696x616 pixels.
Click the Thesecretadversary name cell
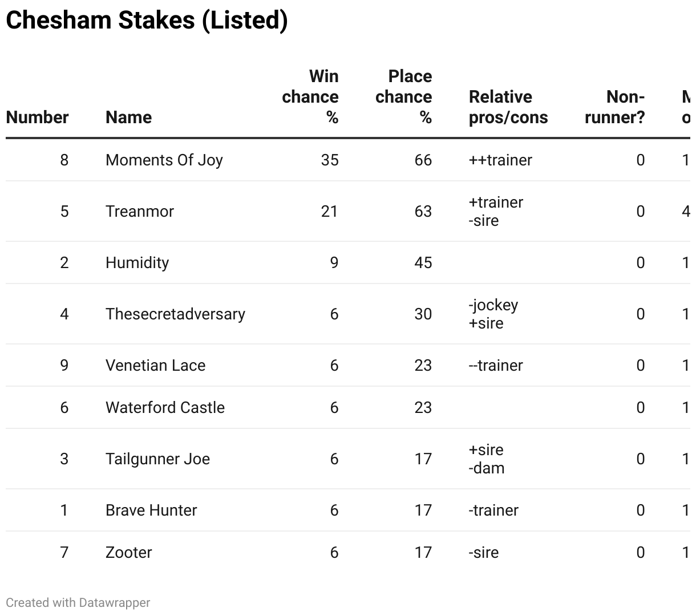pyautogui.click(x=175, y=314)
